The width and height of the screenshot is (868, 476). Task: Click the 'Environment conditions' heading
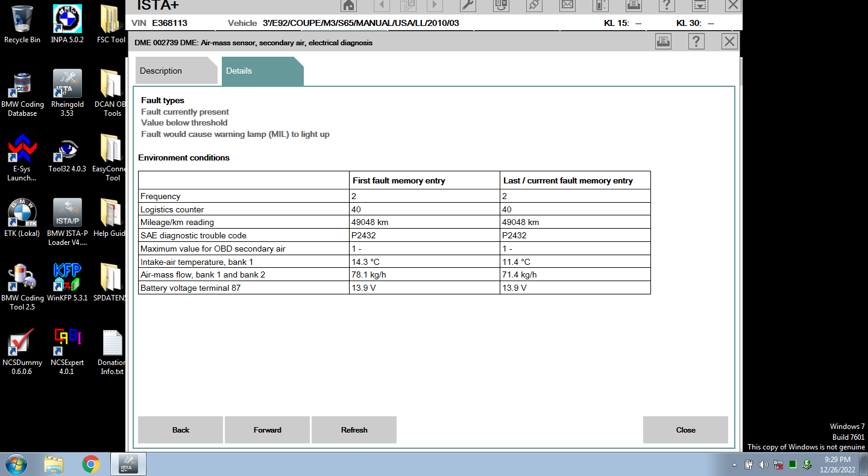pyautogui.click(x=184, y=157)
